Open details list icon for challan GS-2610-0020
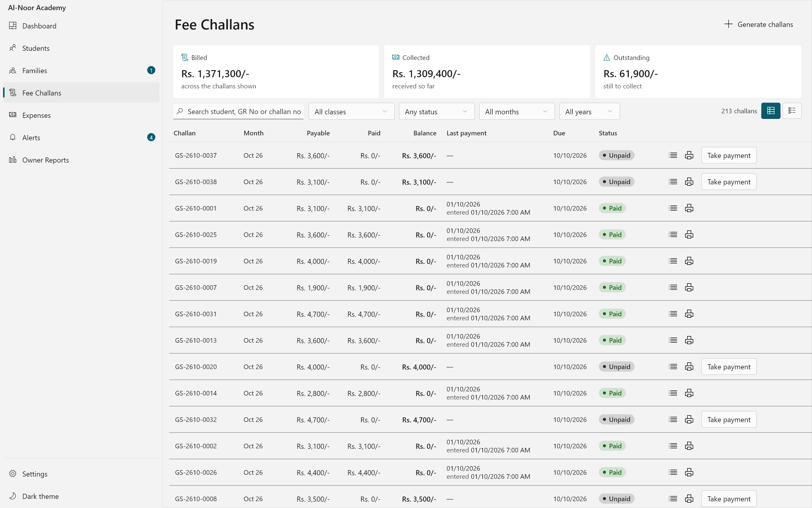 click(x=673, y=367)
